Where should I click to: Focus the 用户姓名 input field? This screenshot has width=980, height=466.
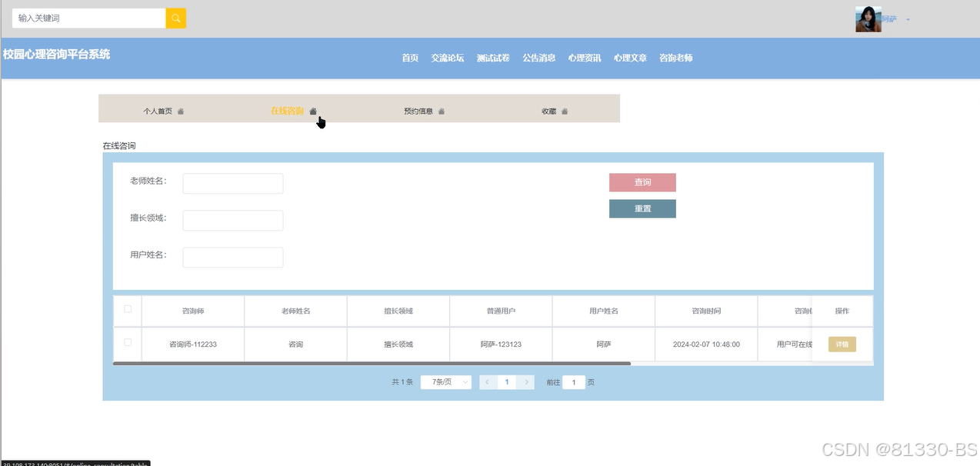coord(233,258)
